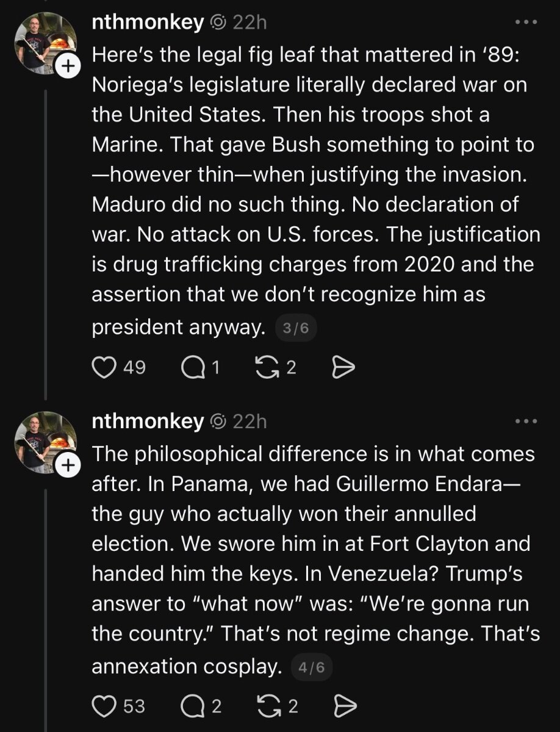Image resolution: width=560 pixels, height=732 pixels.
Task: Tap the 4/6 thread position indicator
Action: (313, 668)
